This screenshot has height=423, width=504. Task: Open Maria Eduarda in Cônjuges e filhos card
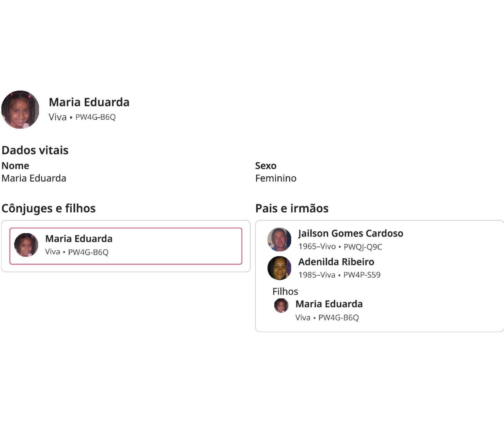tap(79, 238)
